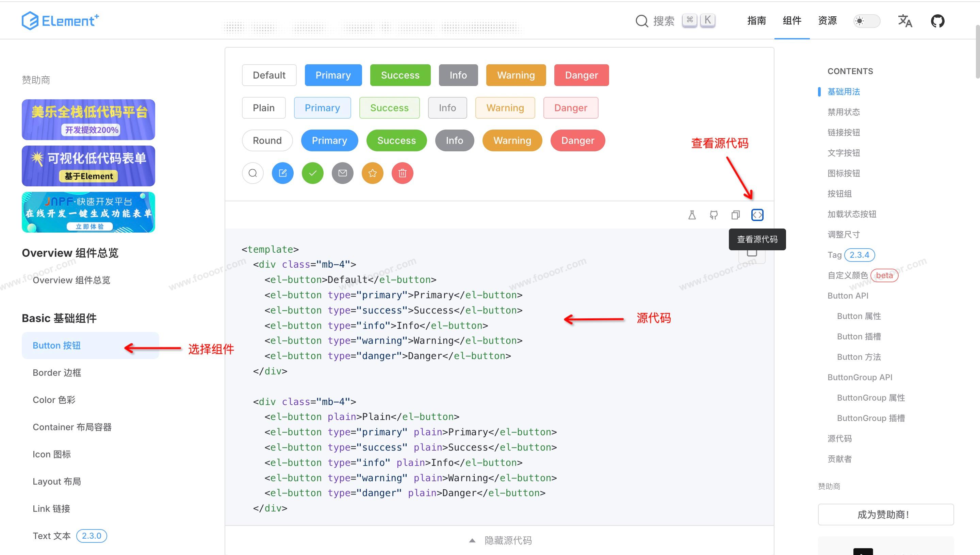Screen dimensions: 980x555
Task: Click the red circular delete trash button
Action: pyautogui.click(x=402, y=173)
